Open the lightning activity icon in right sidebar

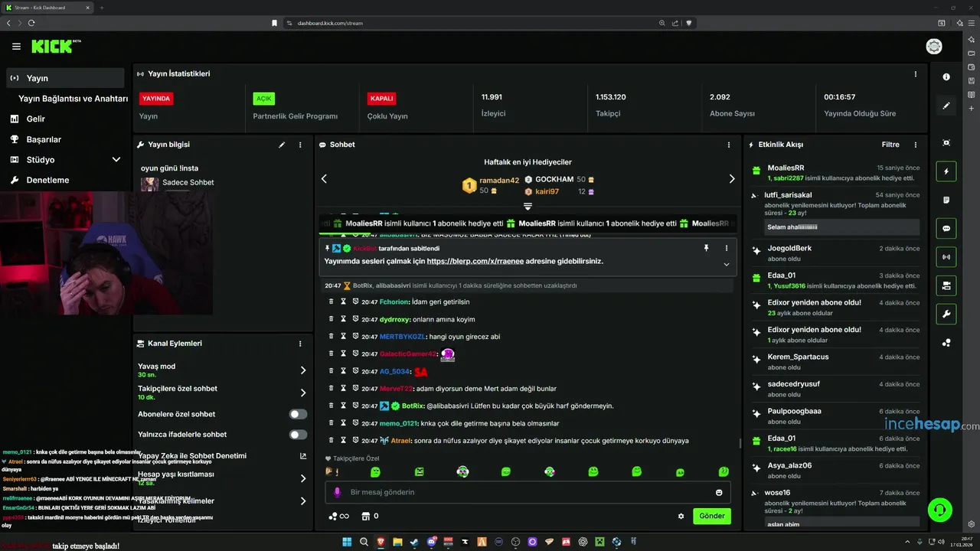click(946, 171)
